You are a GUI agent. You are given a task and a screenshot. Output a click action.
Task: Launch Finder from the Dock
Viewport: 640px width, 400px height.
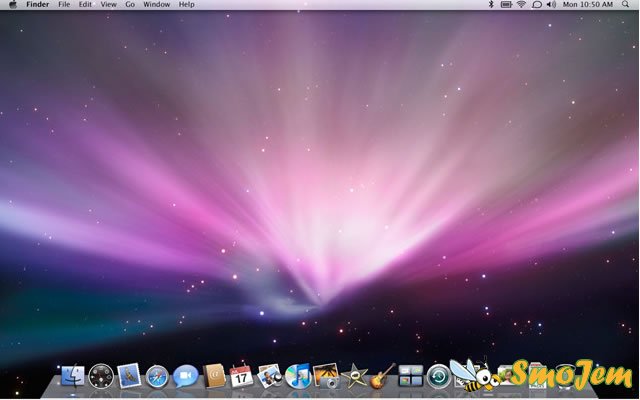73,376
